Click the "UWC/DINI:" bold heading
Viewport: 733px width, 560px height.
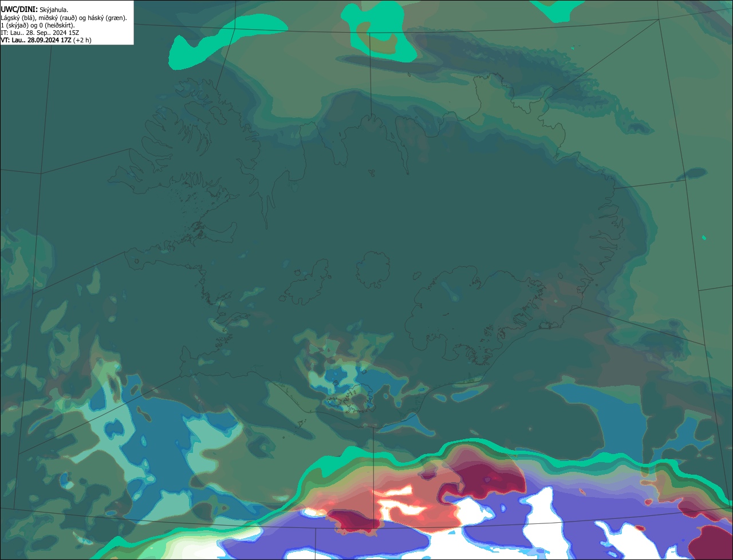19,10
